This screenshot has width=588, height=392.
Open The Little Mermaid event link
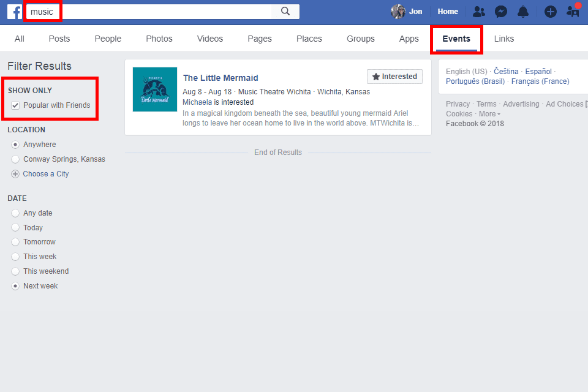pos(221,78)
